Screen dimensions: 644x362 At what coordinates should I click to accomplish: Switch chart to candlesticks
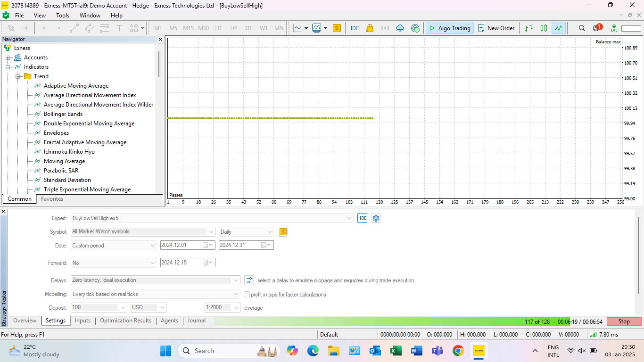(544, 28)
